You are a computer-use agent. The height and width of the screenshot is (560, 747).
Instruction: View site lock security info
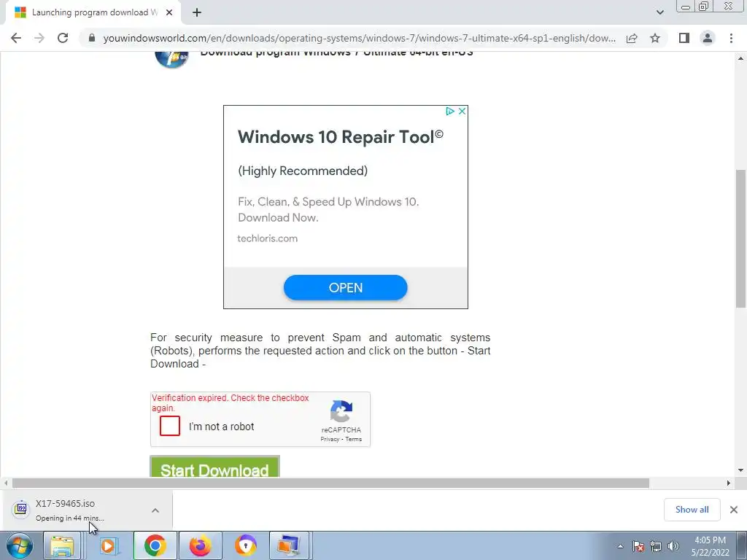point(92,38)
